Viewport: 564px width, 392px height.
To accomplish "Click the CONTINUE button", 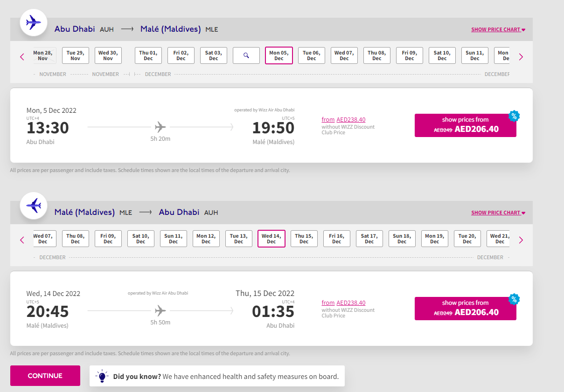I will [45, 376].
